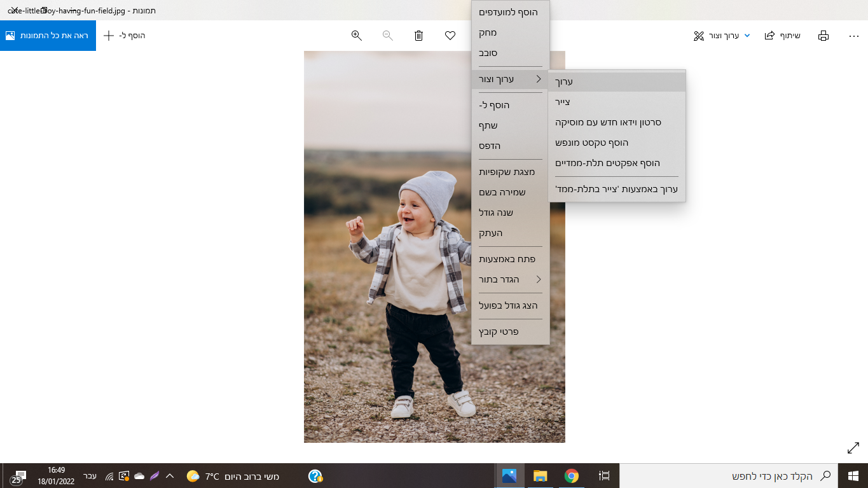Click the full screen arrows icon
Viewport: 868px width, 488px height.
(x=853, y=448)
